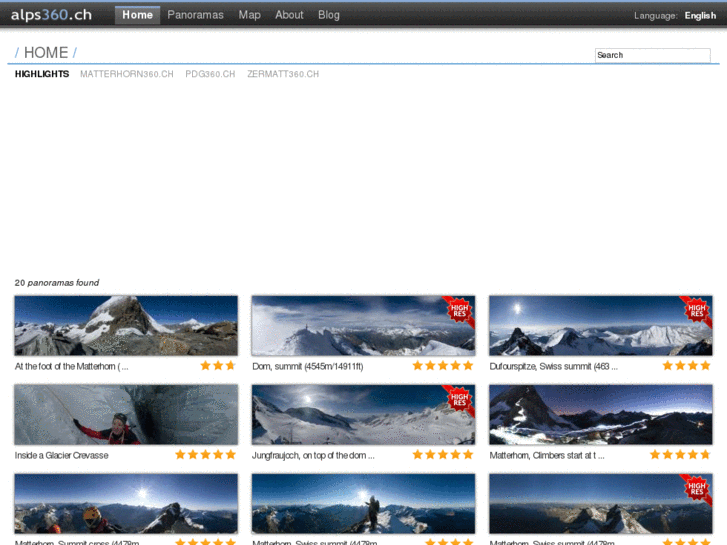Open the Map page
This screenshot has width=727, height=545.
coord(249,15)
